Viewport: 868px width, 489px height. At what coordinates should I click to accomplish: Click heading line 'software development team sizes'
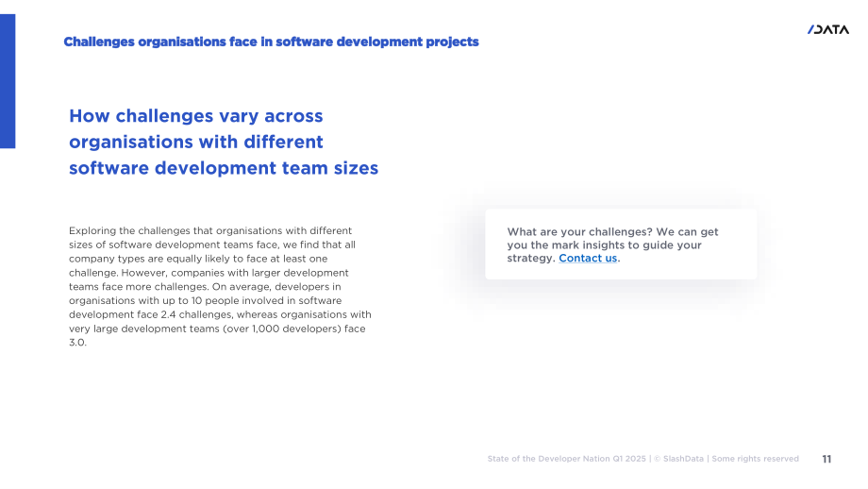[x=223, y=168]
